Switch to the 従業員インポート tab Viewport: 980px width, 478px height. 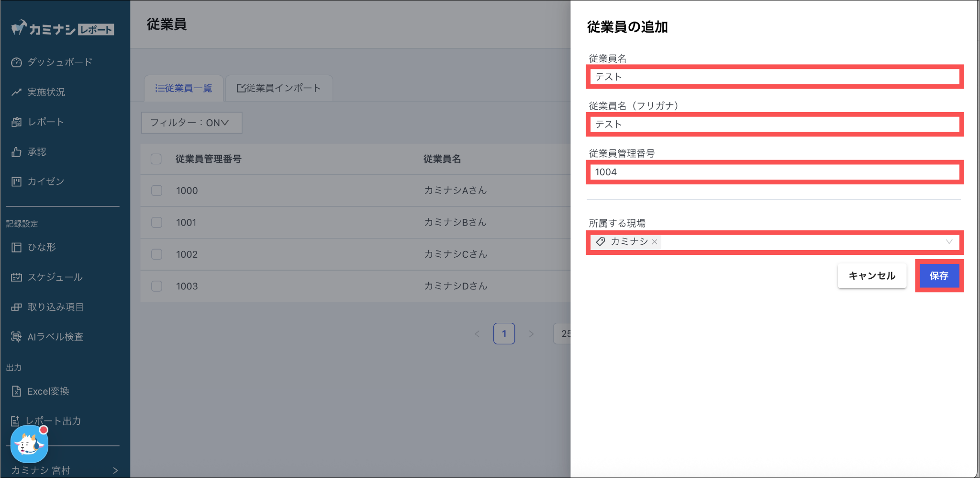279,88
